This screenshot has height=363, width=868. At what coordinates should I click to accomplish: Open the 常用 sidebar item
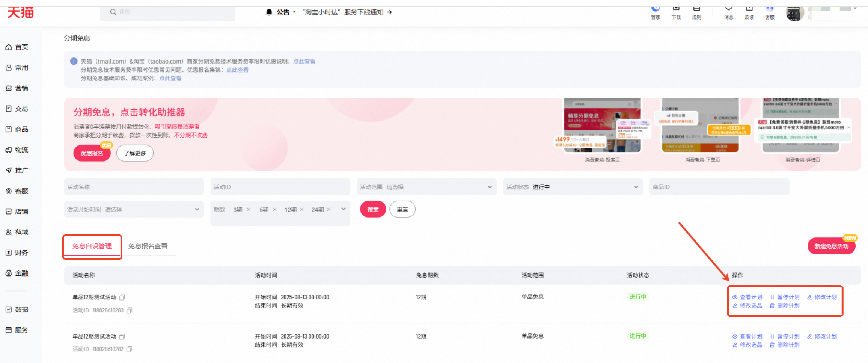pos(17,68)
